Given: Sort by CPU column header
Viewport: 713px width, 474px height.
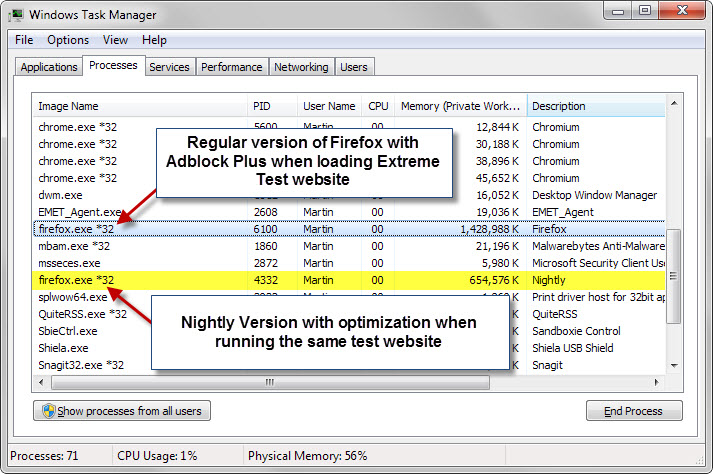Looking at the screenshot, I should pos(378,106).
